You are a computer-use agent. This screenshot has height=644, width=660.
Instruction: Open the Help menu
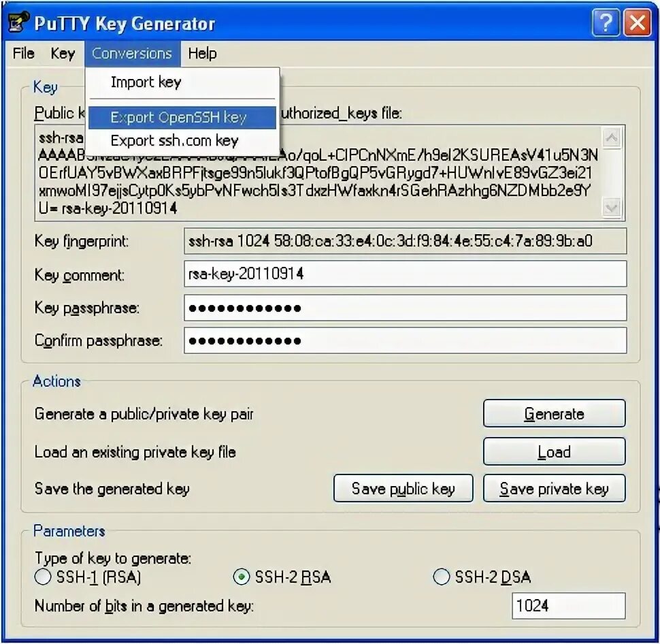(x=203, y=54)
